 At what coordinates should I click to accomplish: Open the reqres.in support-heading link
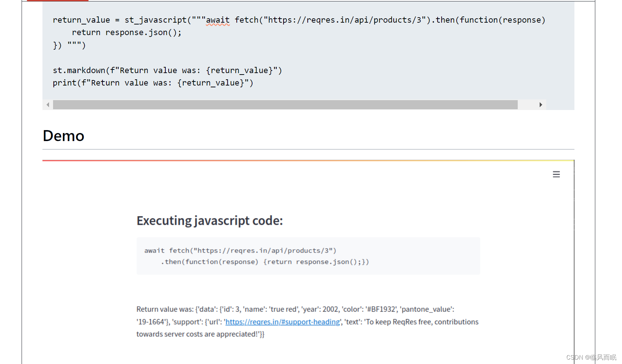click(282, 322)
